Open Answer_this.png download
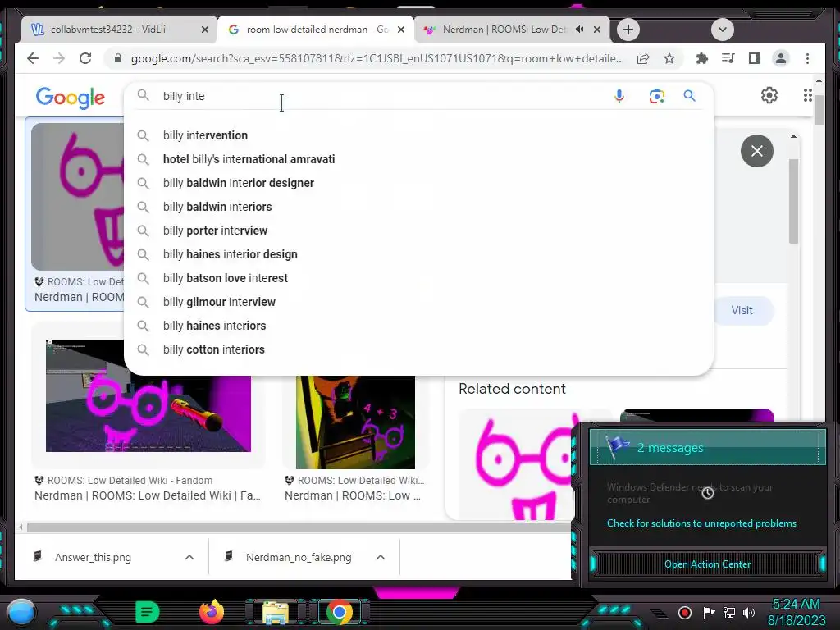Image resolution: width=840 pixels, height=630 pixels. coord(93,557)
